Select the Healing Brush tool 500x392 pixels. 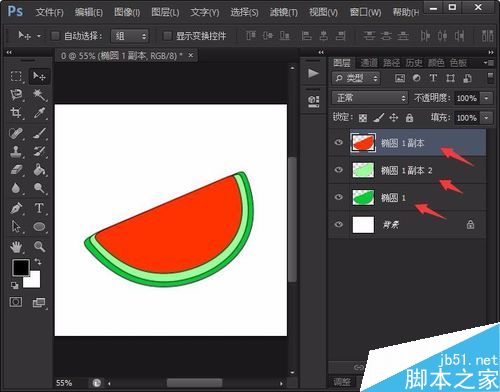click(16, 134)
